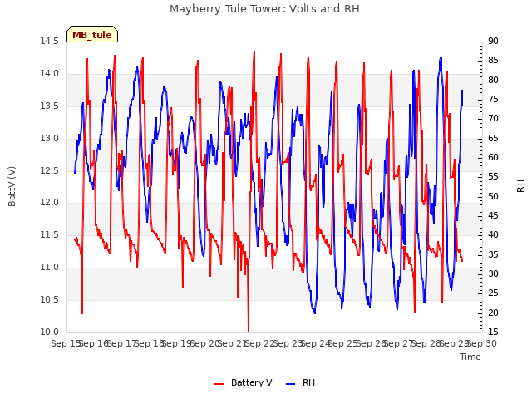This screenshot has width=532, height=399.
Task: Click the 70 tick on RH axis
Action: click(x=493, y=119)
